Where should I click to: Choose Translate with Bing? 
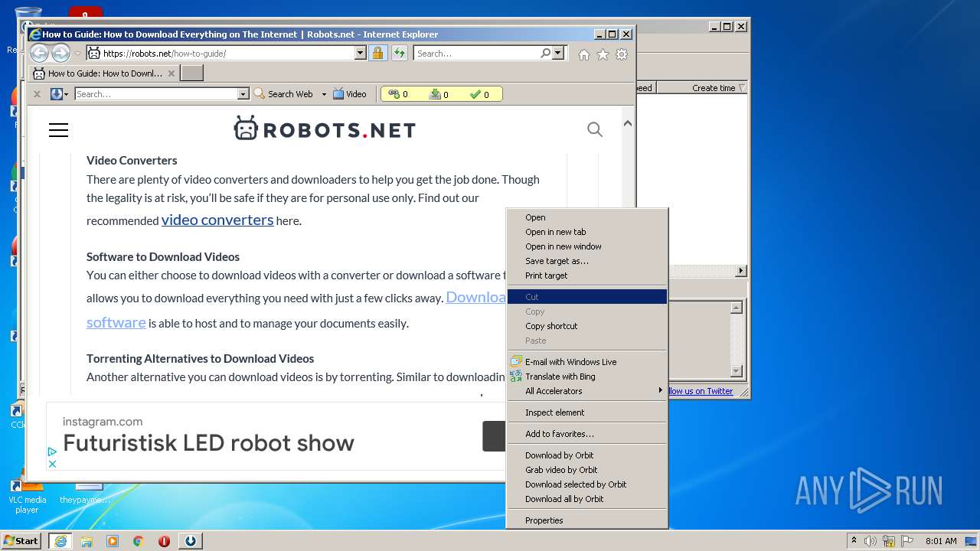click(x=587, y=377)
